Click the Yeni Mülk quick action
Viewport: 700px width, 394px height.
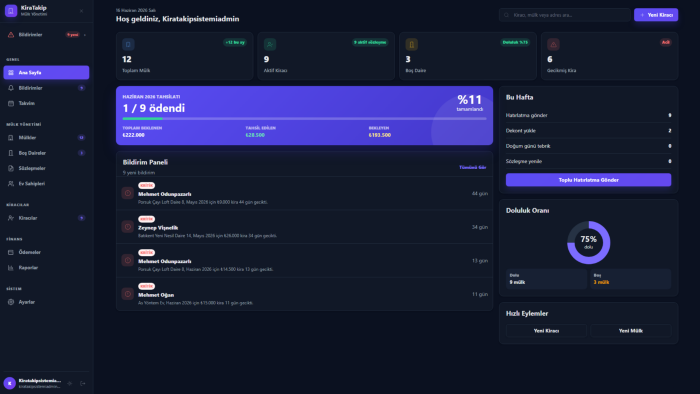(630, 331)
